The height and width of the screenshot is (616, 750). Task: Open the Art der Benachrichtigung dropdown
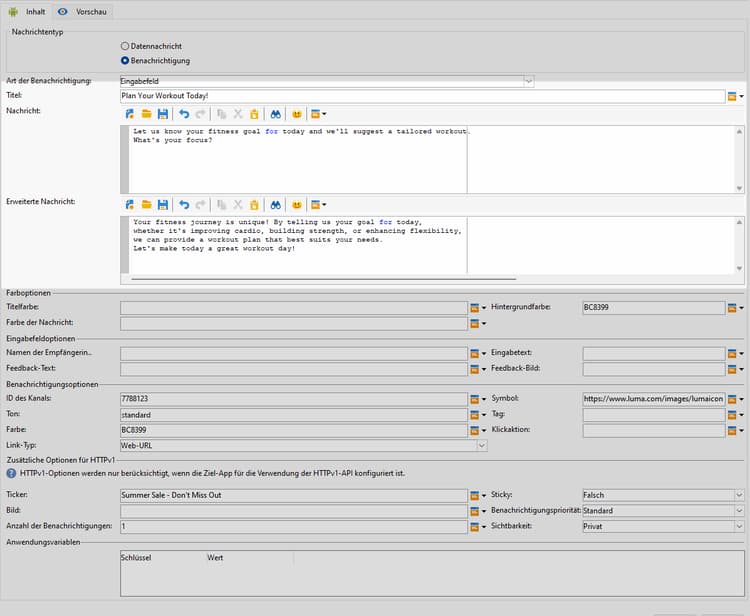[x=528, y=81]
